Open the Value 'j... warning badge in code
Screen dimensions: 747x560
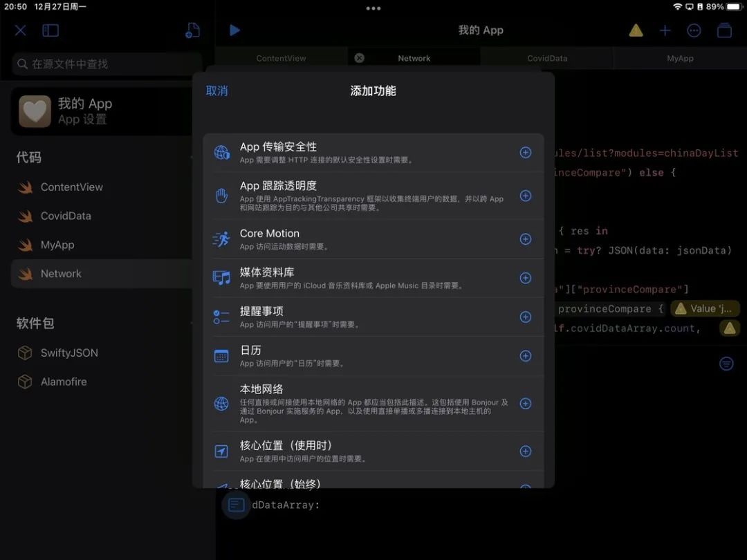tap(705, 309)
